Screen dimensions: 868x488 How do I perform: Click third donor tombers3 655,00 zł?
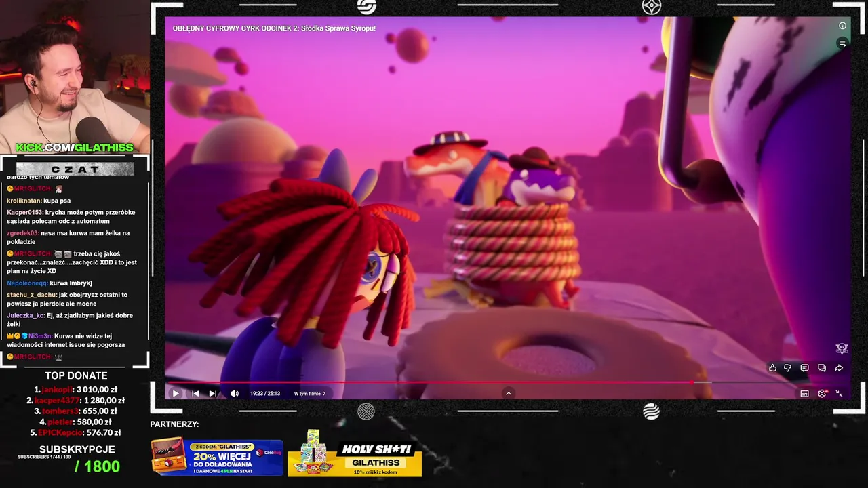tap(76, 411)
